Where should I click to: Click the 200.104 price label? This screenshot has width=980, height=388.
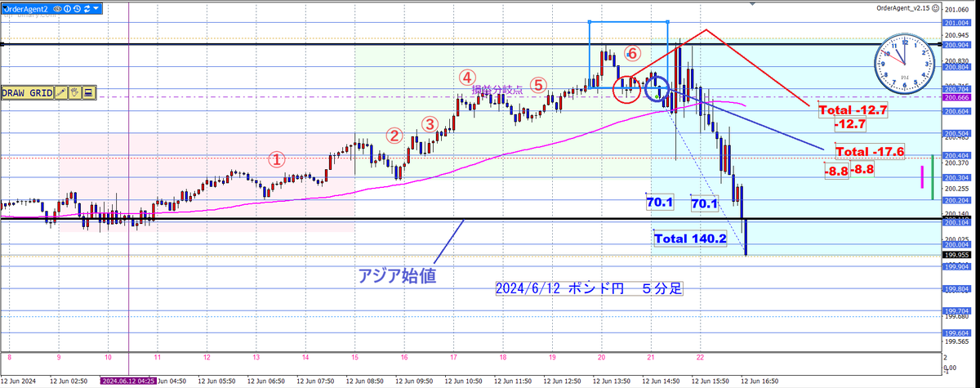[956, 222]
